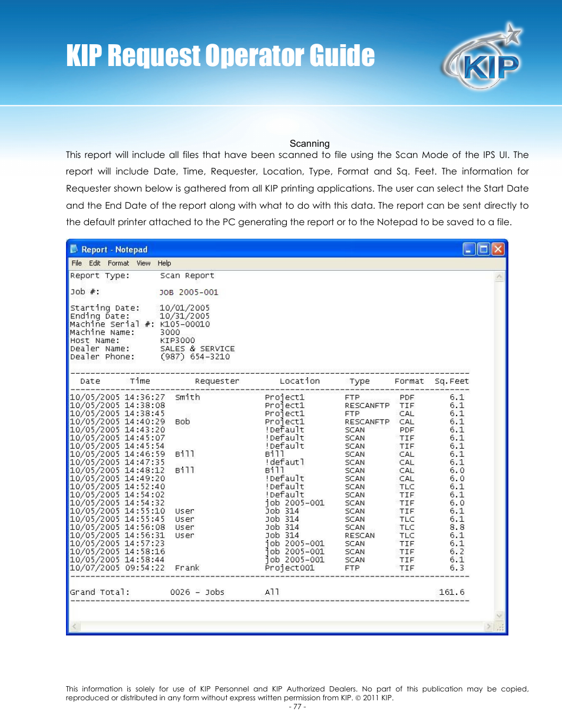Click the 'Format' column header

pos(409,381)
